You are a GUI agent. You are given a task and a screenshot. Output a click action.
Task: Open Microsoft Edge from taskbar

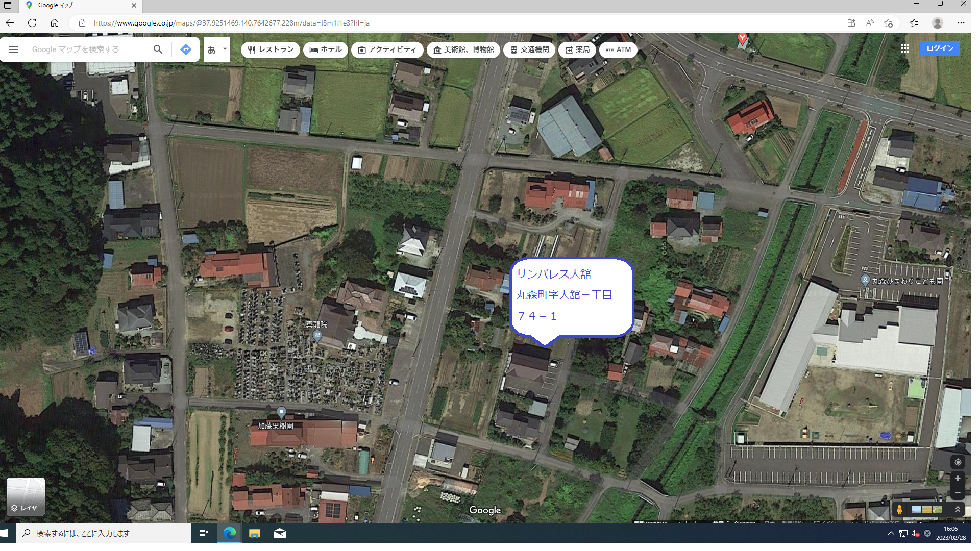(230, 533)
